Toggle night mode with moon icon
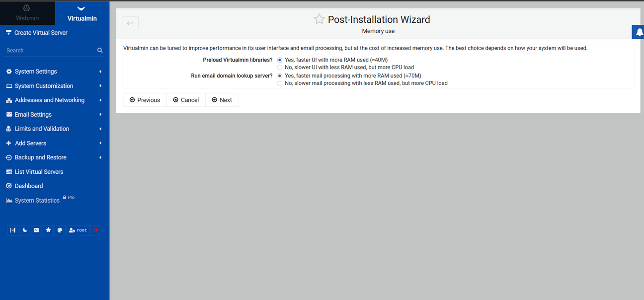Screen dimensions: 644x300 point(24,230)
